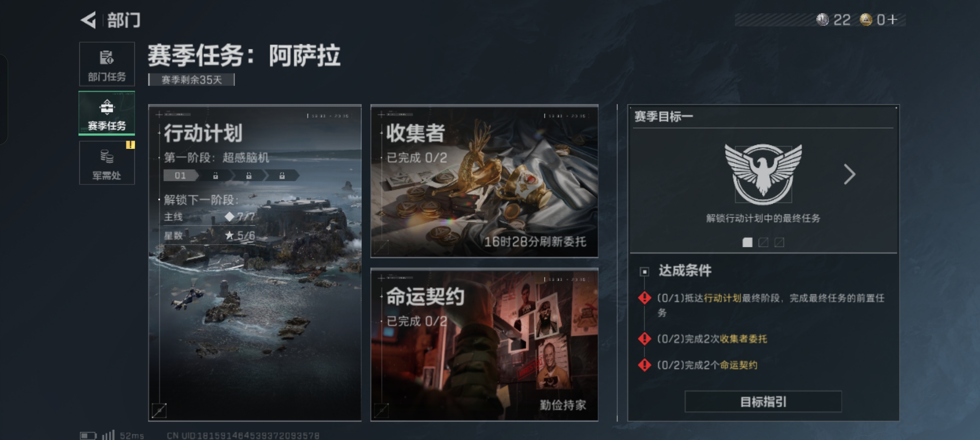
Task: Click the gold triangle currency icon
Action: (866, 20)
